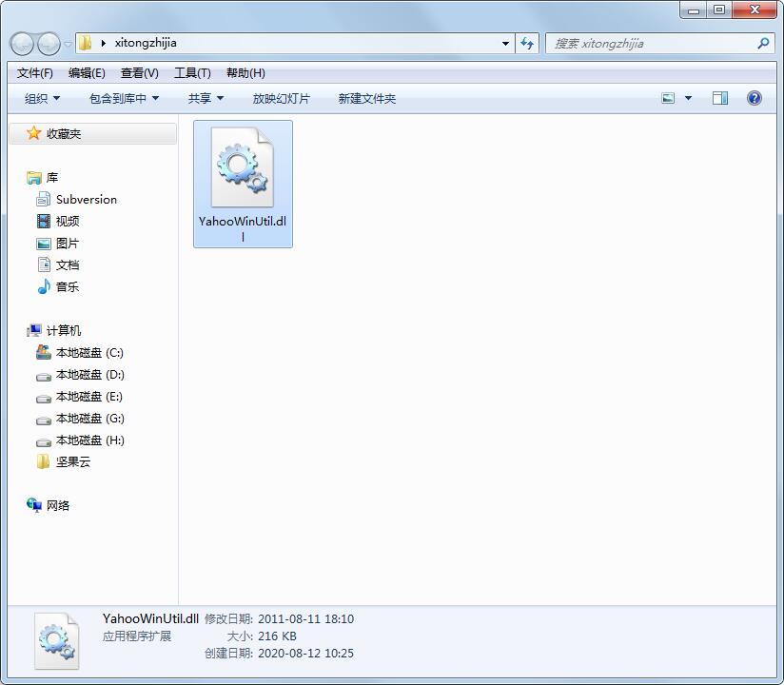
Task: Click the refresh icon in the address bar
Action: pyautogui.click(x=527, y=43)
